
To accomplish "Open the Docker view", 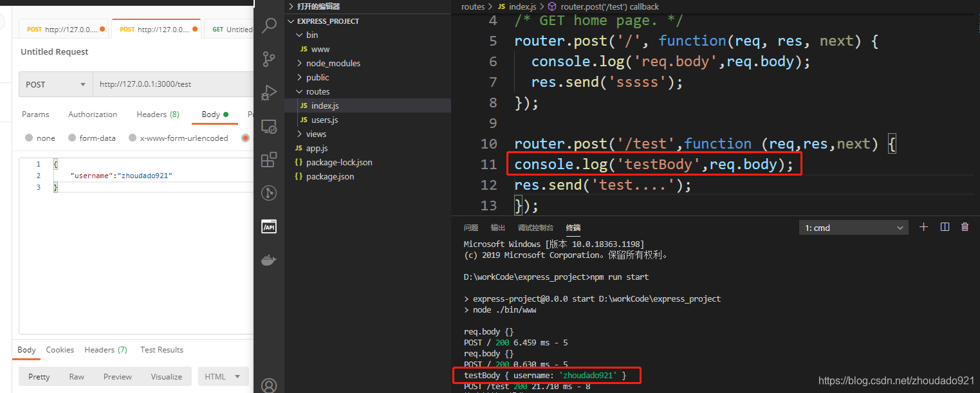I will click(x=269, y=260).
